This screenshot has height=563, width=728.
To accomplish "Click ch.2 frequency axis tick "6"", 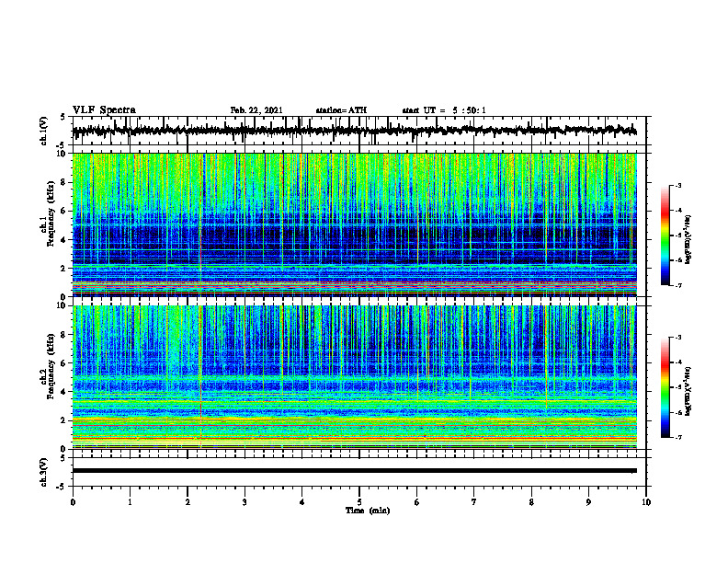I will pos(63,363).
